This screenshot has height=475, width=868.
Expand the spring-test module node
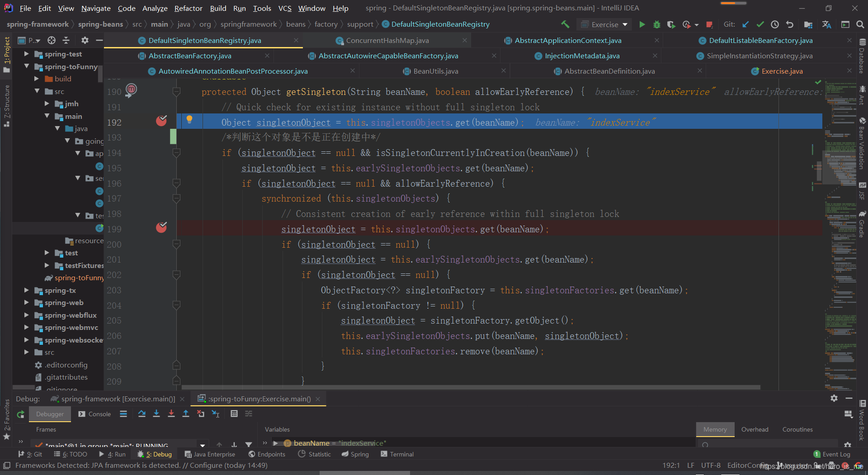(x=27, y=54)
